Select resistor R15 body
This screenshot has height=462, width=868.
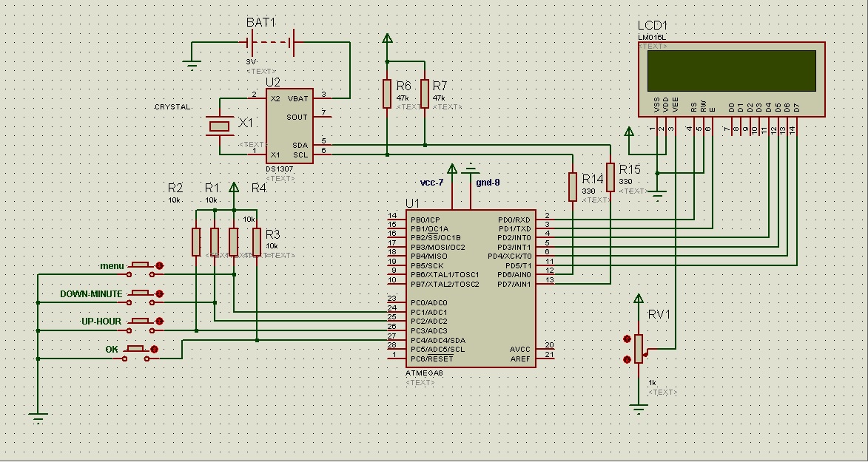coord(610,177)
